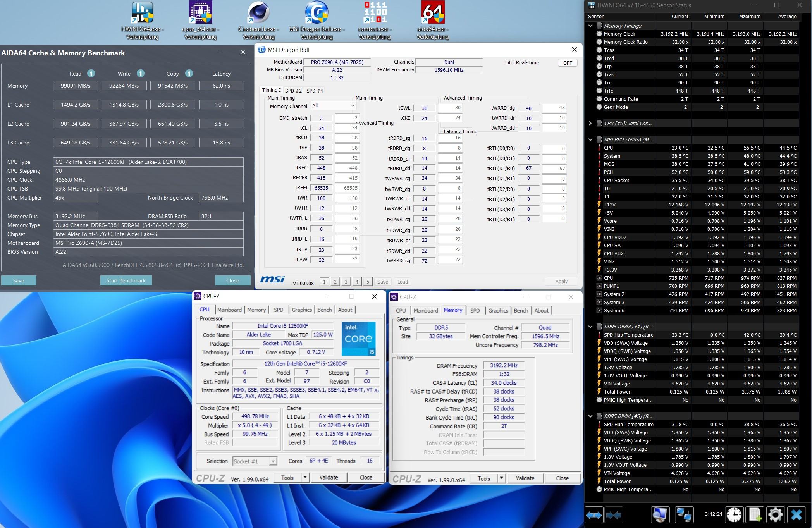Viewport: 812px width, 528px height.
Task: Open the Cinebench.exe desktop shortcut
Action: (x=258, y=21)
